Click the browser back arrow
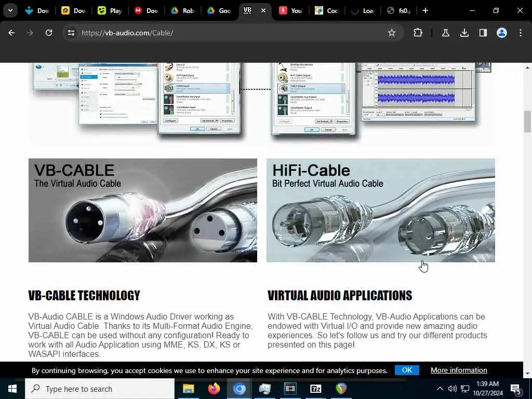 [11, 33]
